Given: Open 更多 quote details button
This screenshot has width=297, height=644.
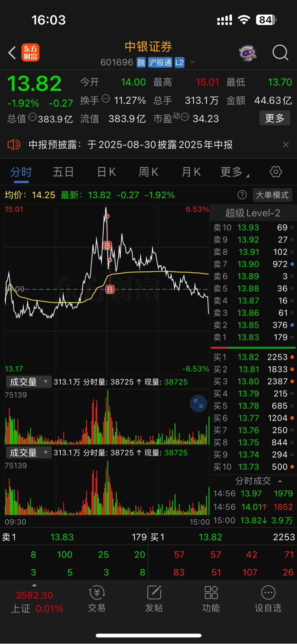Looking at the screenshot, I should (x=275, y=118).
